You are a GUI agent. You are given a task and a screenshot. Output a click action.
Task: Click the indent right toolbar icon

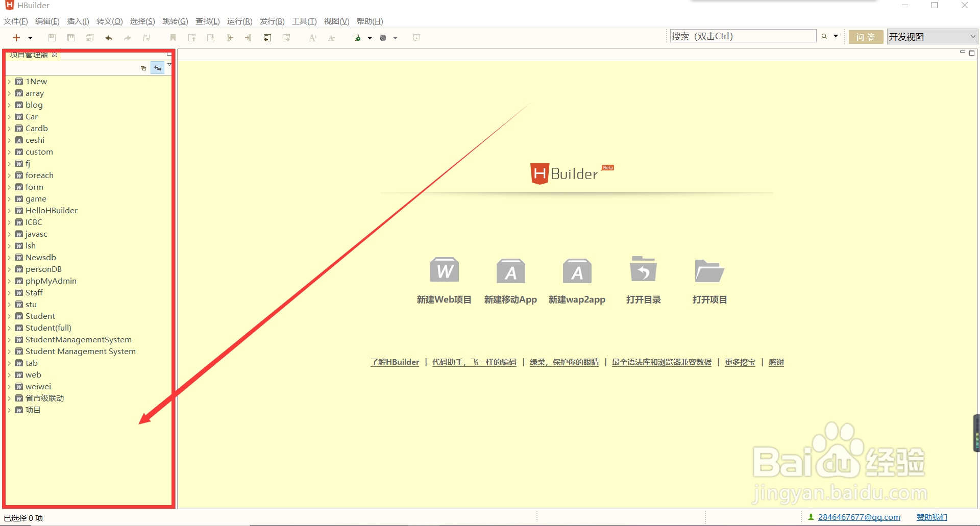[249, 38]
